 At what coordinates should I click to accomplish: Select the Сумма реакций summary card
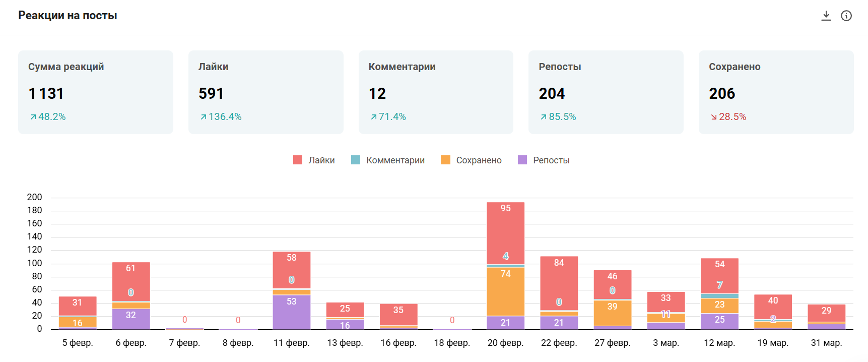pos(96,92)
